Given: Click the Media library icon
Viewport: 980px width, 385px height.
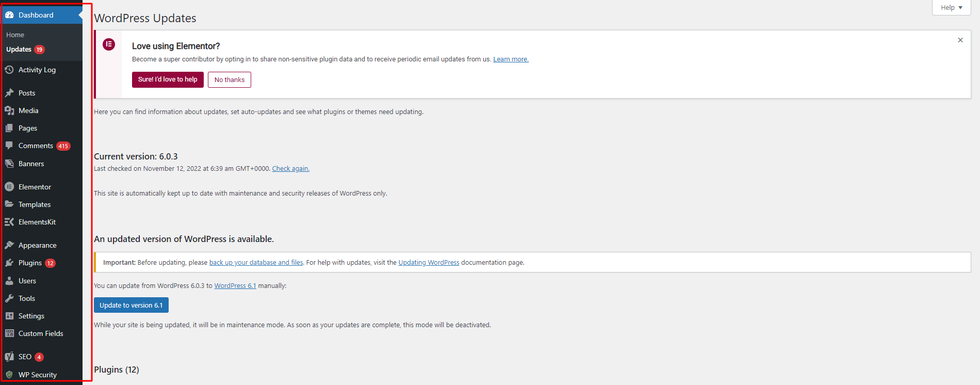Looking at the screenshot, I should point(9,110).
